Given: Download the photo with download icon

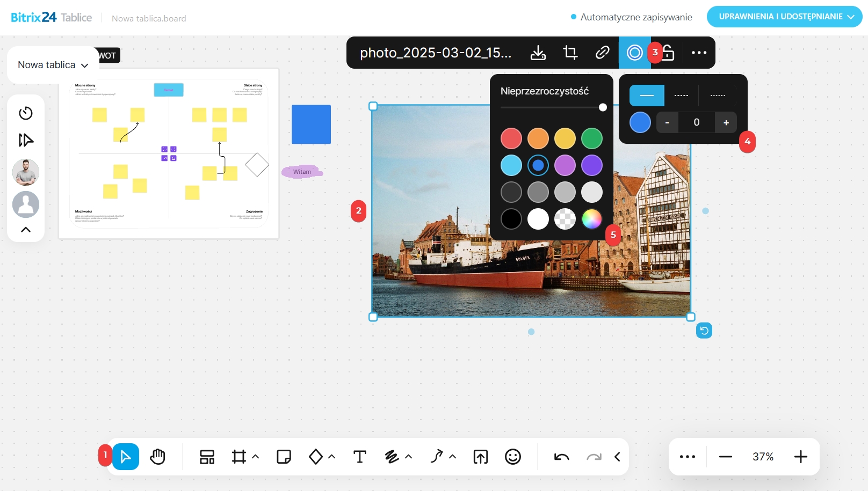Looking at the screenshot, I should pos(538,53).
